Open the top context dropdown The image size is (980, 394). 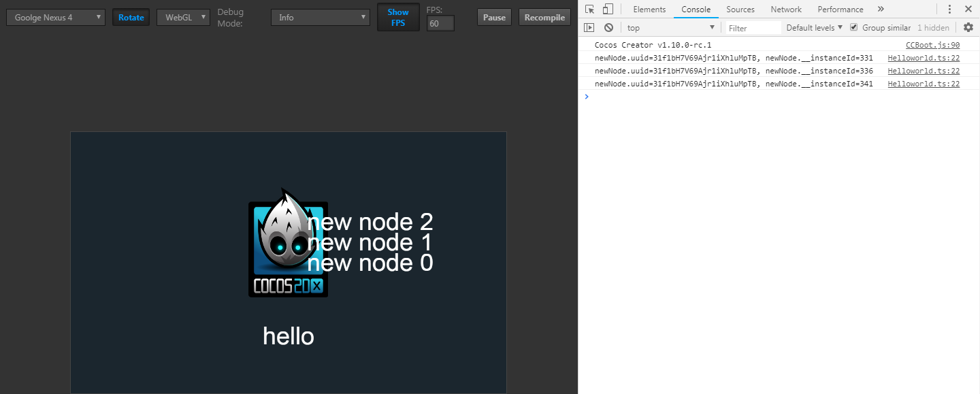(670, 27)
